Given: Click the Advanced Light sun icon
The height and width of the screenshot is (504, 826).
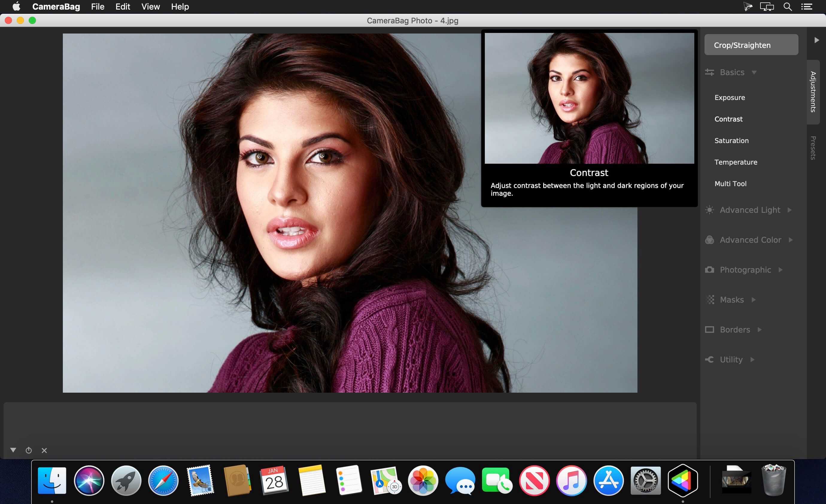Looking at the screenshot, I should point(709,210).
